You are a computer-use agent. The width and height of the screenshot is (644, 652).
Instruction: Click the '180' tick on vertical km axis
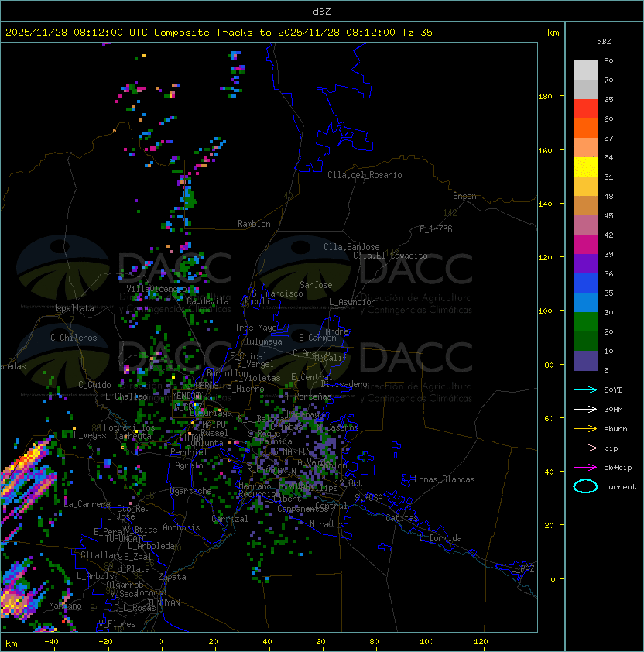(545, 97)
